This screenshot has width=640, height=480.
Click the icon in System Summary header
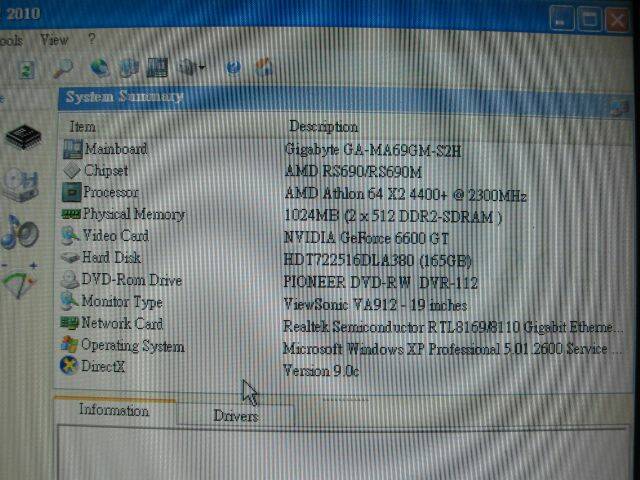pos(620,108)
